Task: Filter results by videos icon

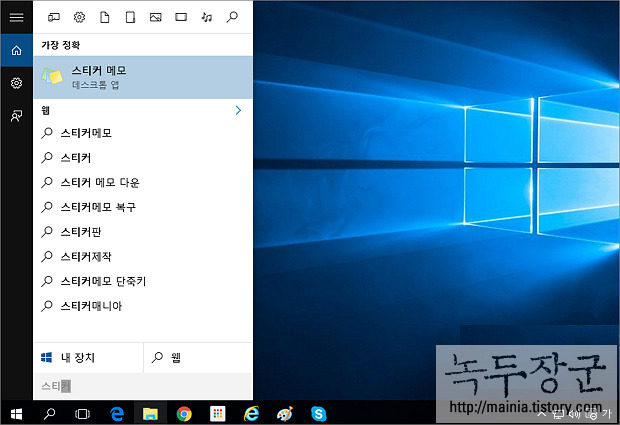Action: tap(181, 17)
